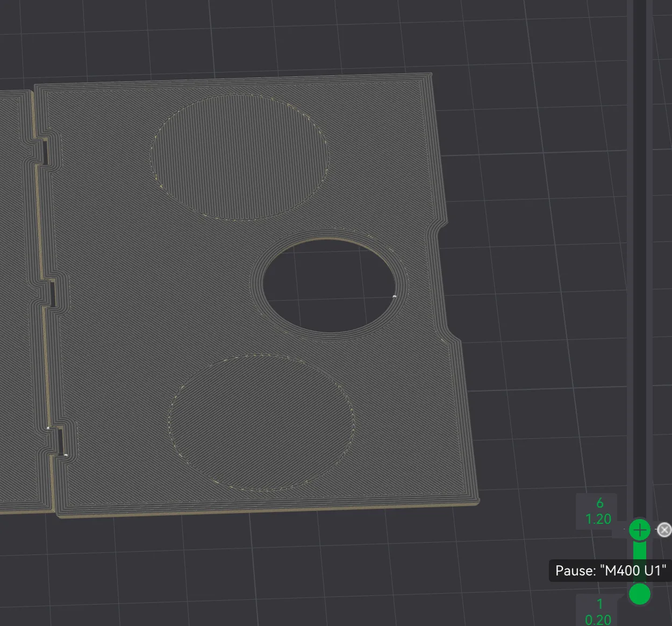Click the green plus handle at layer 6

[x=640, y=530]
